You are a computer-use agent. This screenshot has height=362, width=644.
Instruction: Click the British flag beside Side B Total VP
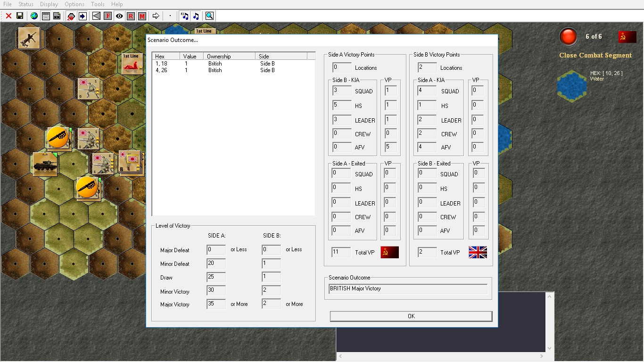478,252
